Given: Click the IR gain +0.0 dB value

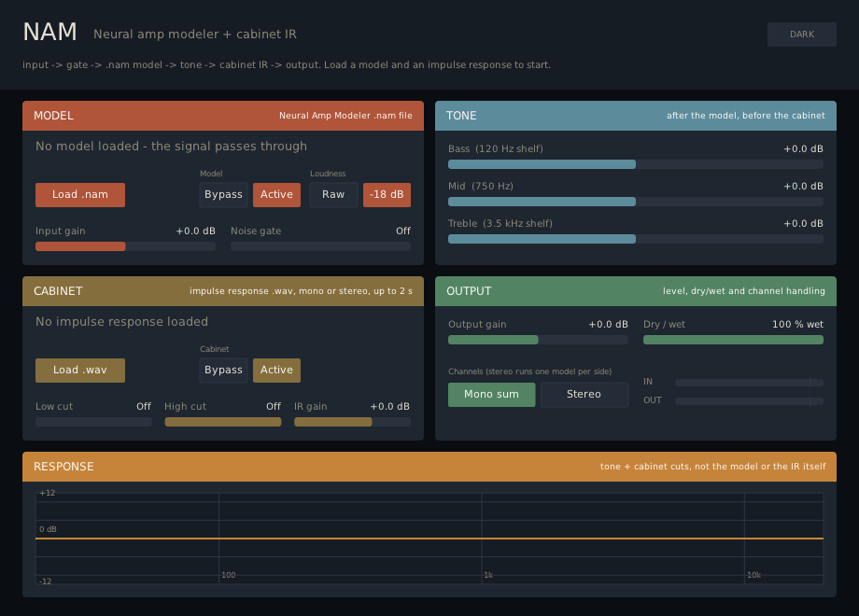Looking at the screenshot, I should (390, 406).
